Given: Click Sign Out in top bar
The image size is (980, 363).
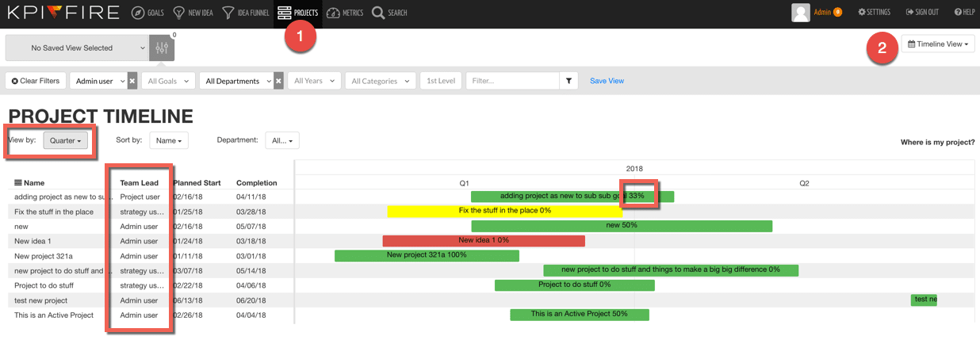Looking at the screenshot, I should click(x=921, y=13).
